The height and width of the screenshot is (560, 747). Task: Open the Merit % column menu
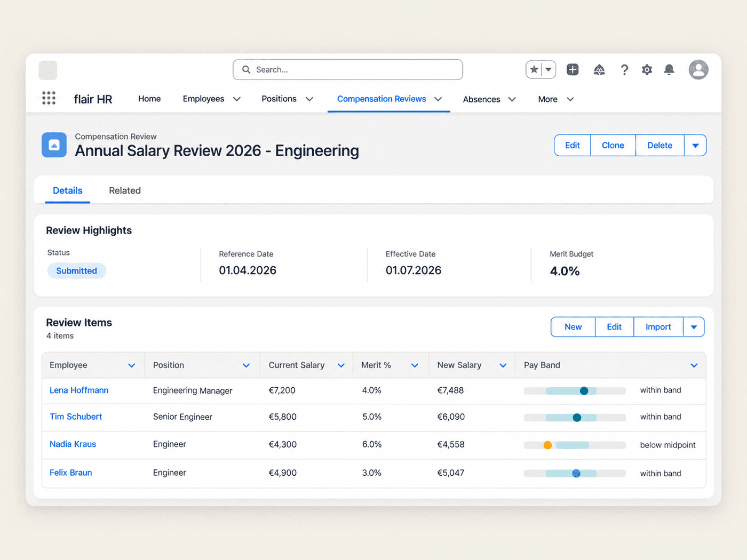[x=415, y=365]
